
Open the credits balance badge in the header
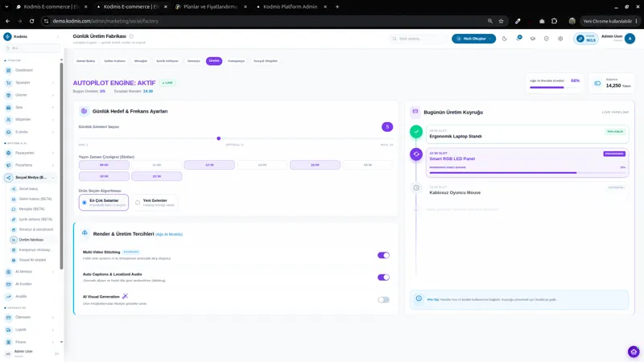(586, 39)
